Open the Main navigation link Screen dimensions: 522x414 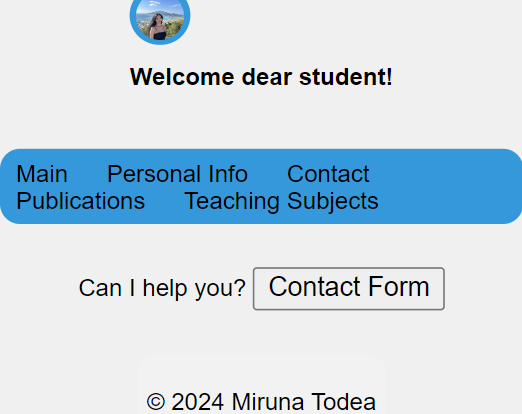(x=42, y=174)
